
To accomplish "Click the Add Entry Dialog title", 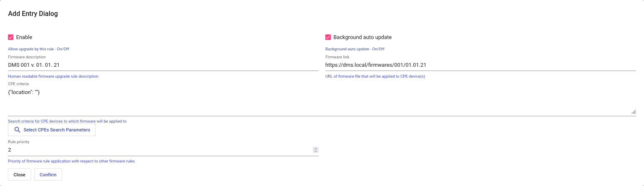I will point(33,14).
